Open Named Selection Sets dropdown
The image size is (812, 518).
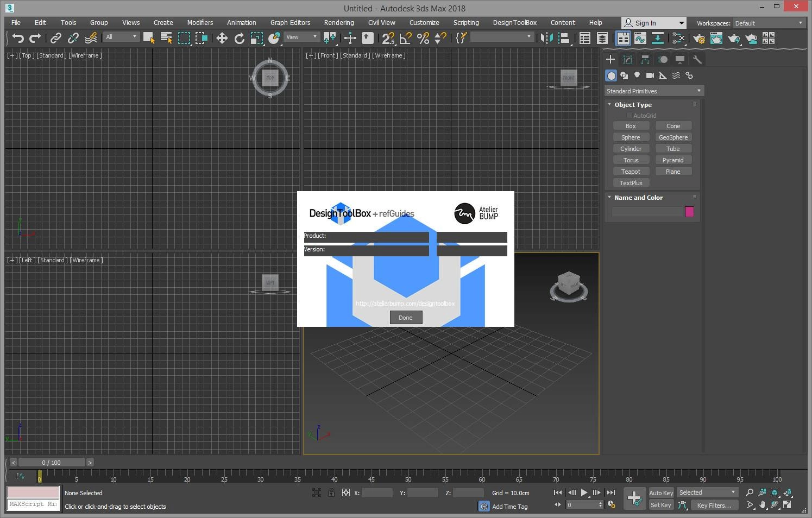pyautogui.click(x=502, y=37)
